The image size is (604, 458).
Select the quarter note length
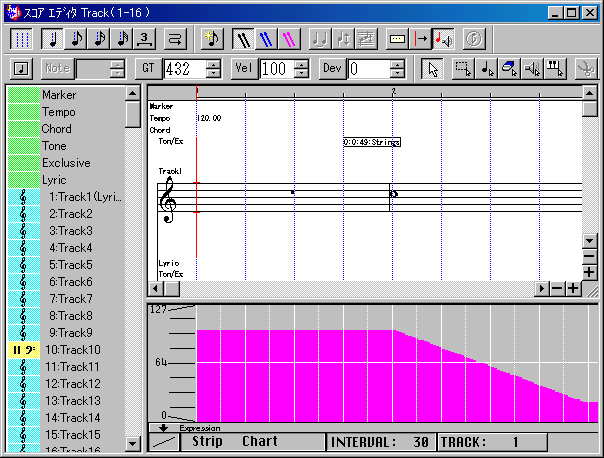tap(52, 39)
